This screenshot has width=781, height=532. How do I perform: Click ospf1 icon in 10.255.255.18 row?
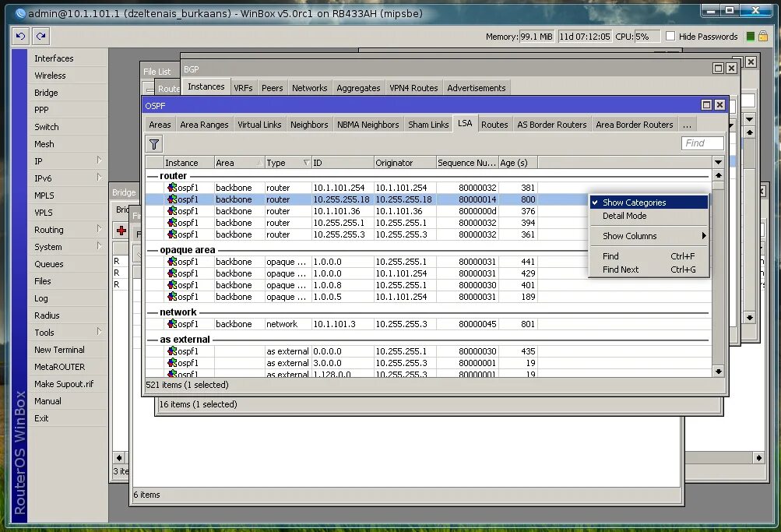172,199
